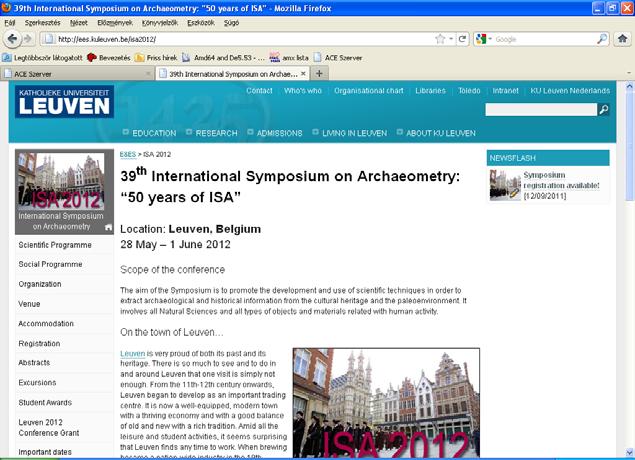The image size is (635, 460).
Task: Open the ADMISSIONS section
Action: click(x=279, y=133)
